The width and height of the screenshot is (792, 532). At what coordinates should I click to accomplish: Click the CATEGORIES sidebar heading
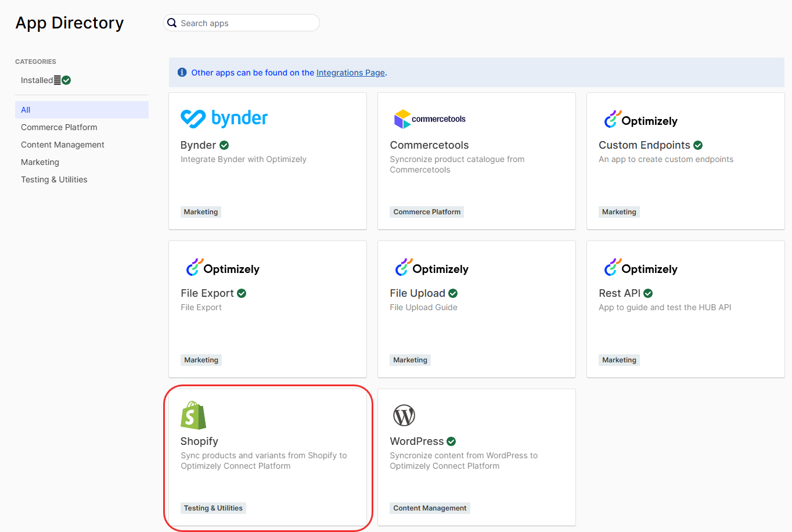click(35, 62)
